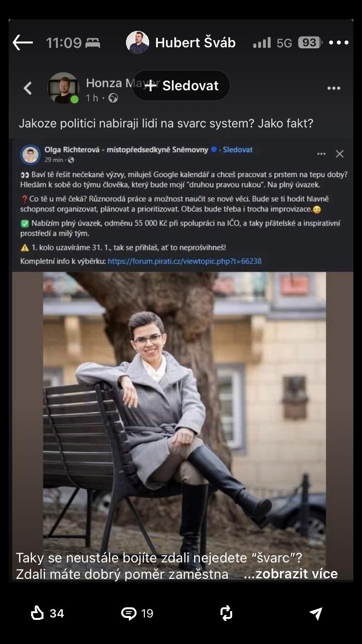Screen dimensions: 362x644
Task: Open embedded post's three-dot options
Action: [x=321, y=154]
